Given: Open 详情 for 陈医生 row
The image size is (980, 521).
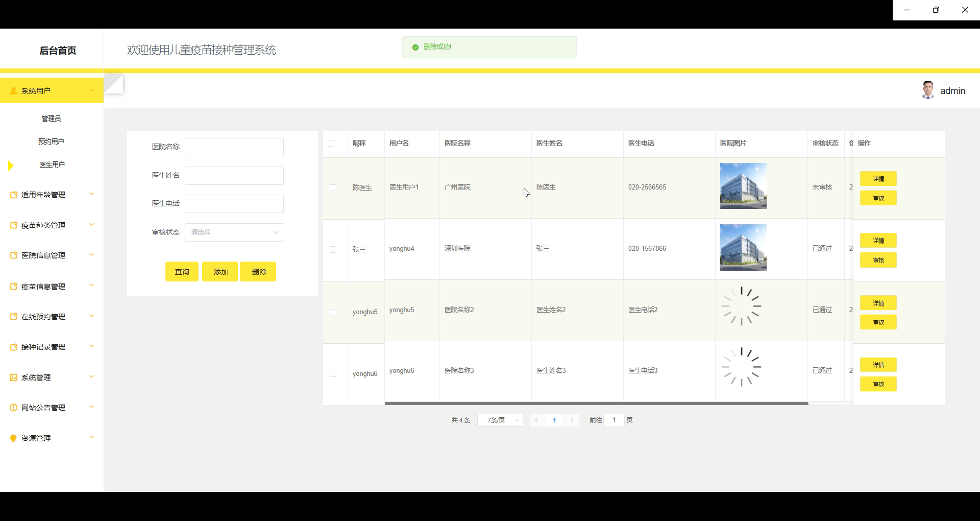Looking at the screenshot, I should point(878,179).
